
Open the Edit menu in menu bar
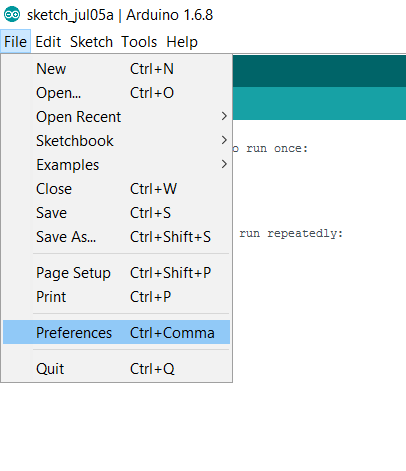click(48, 42)
